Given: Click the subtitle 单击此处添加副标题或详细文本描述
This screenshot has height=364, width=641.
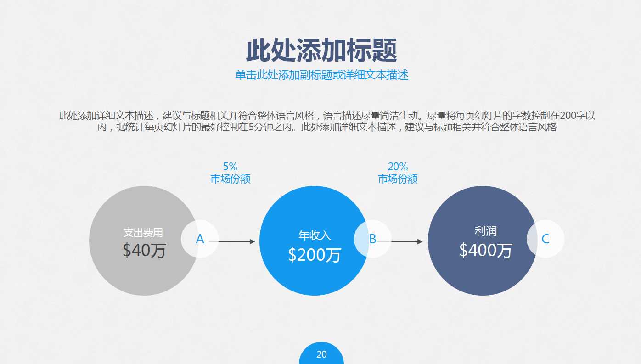Looking at the screenshot, I should click(x=320, y=74).
